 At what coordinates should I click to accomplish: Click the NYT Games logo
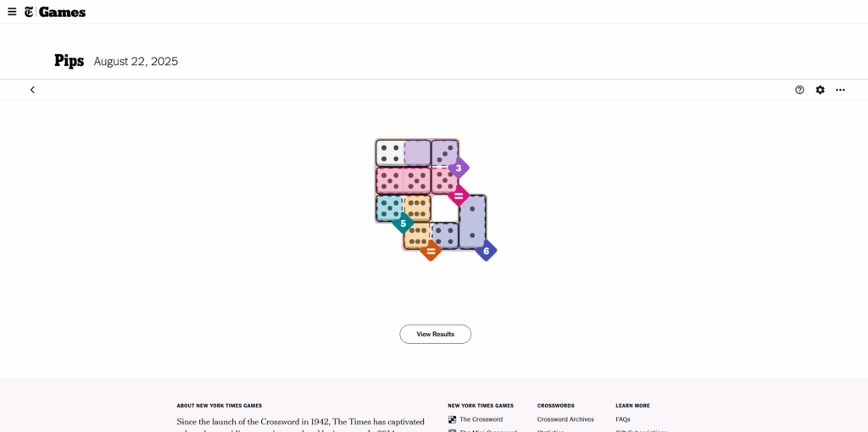coord(55,12)
